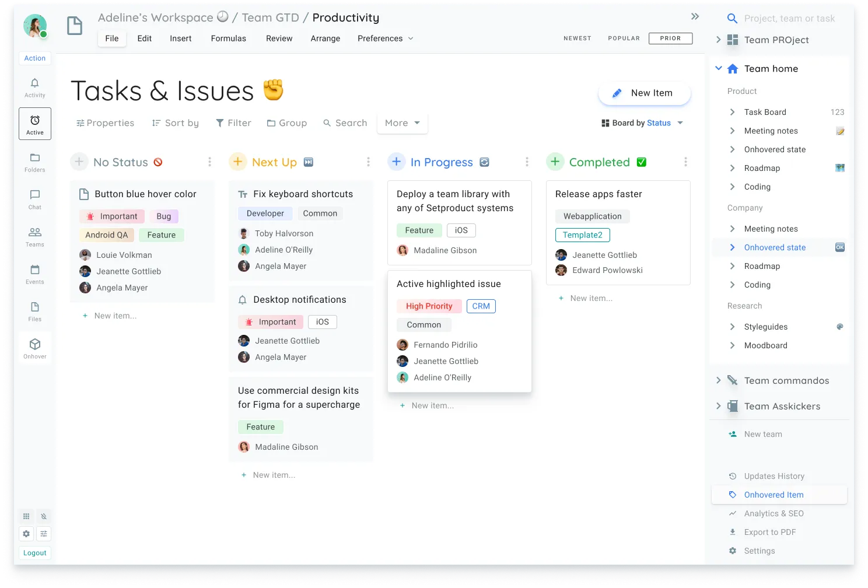Screen dimensions: 868x588
Task: Open Chat from the left sidebar
Action: coord(34,199)
